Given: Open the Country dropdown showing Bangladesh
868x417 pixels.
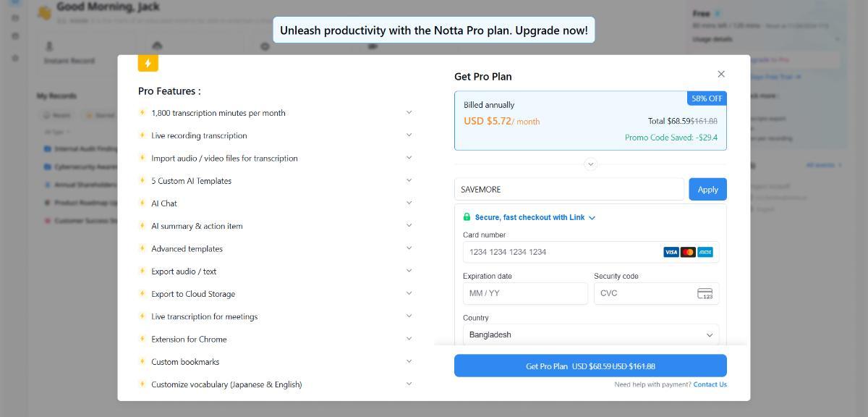Looking at the screenshot, I should [x=590, y=334].
